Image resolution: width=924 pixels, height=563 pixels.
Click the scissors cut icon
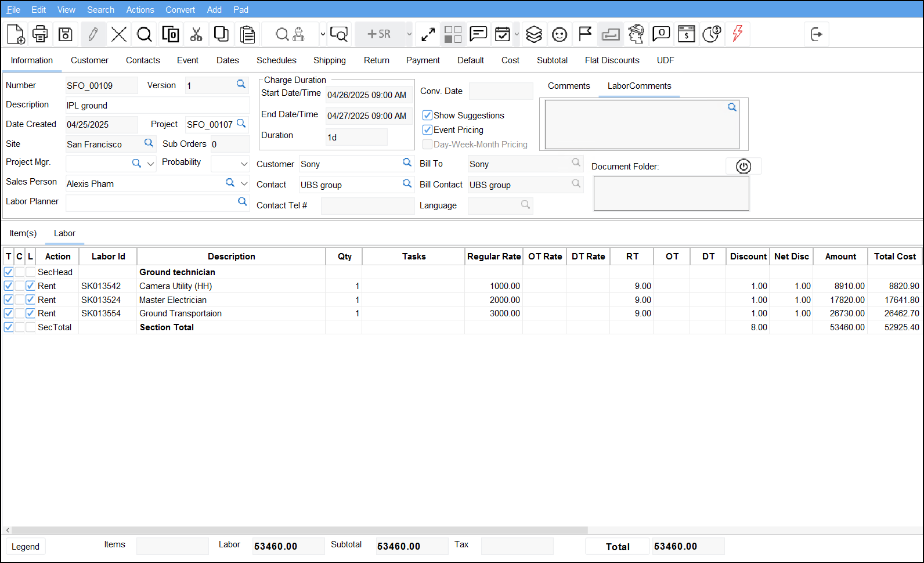pyautogui.click(x=196, y=34)
